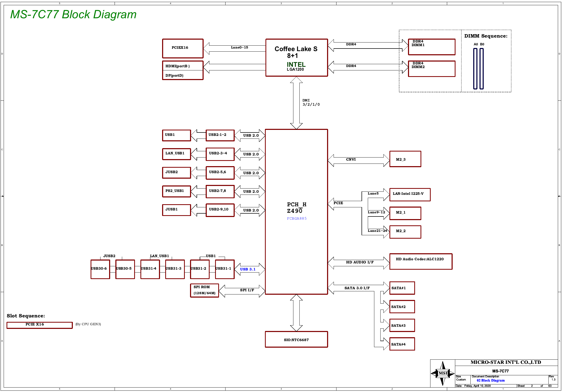Click the JUSB1 connector block

click(x=176, y=210)
